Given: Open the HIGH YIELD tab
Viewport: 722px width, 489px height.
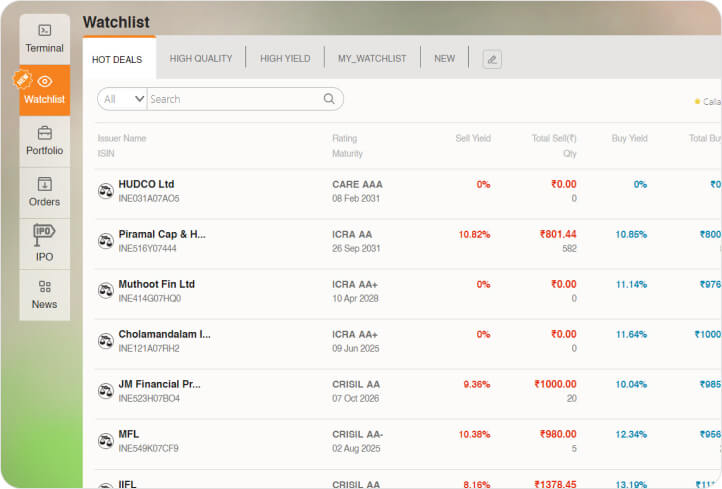Looking at the screenshot, I should (285, 59).
